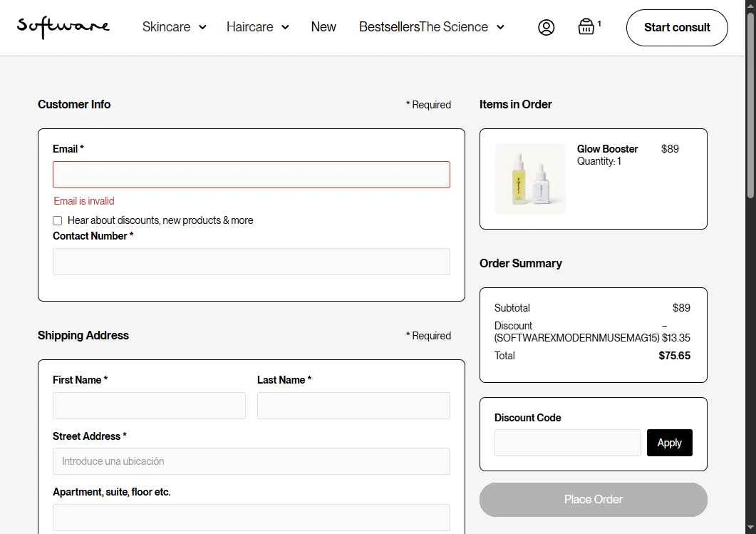Screen dimensions: 756x534
Task: Expand the Haircare menu
Action: pos(257,27)
